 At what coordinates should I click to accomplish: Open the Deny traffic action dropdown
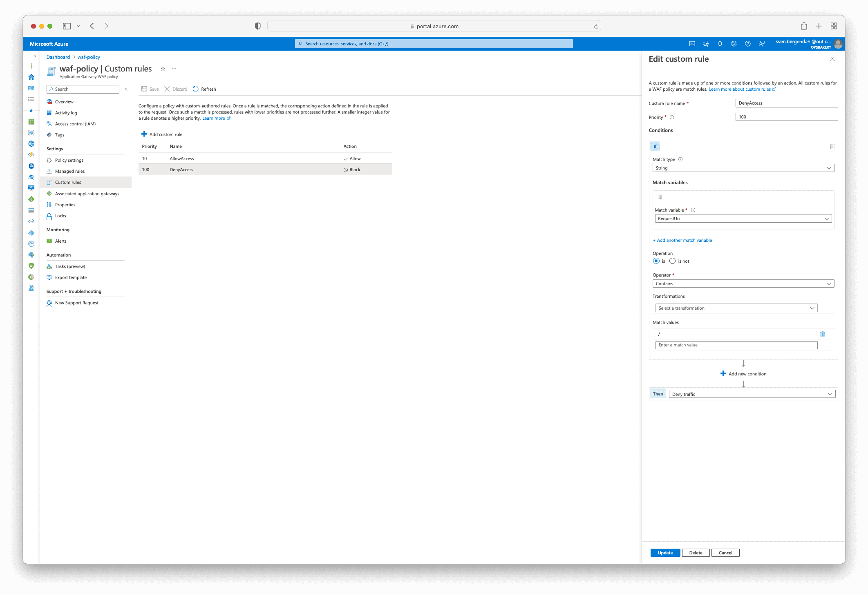tap(752, 394)
